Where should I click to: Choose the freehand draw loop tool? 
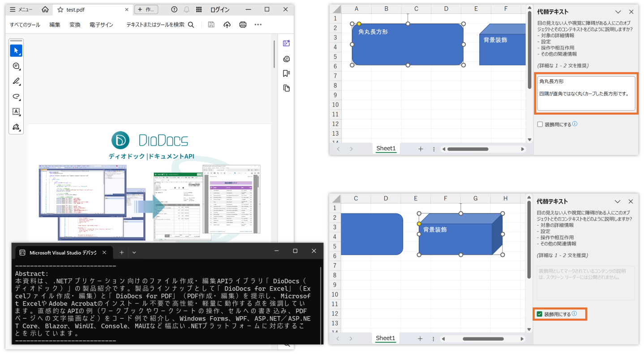coord(16,96)
